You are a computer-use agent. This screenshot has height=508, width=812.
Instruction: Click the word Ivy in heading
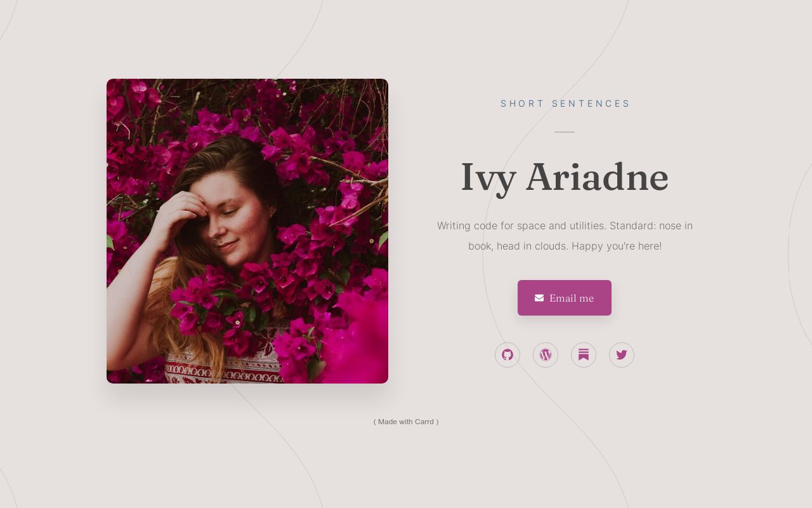tap(488, 178)
